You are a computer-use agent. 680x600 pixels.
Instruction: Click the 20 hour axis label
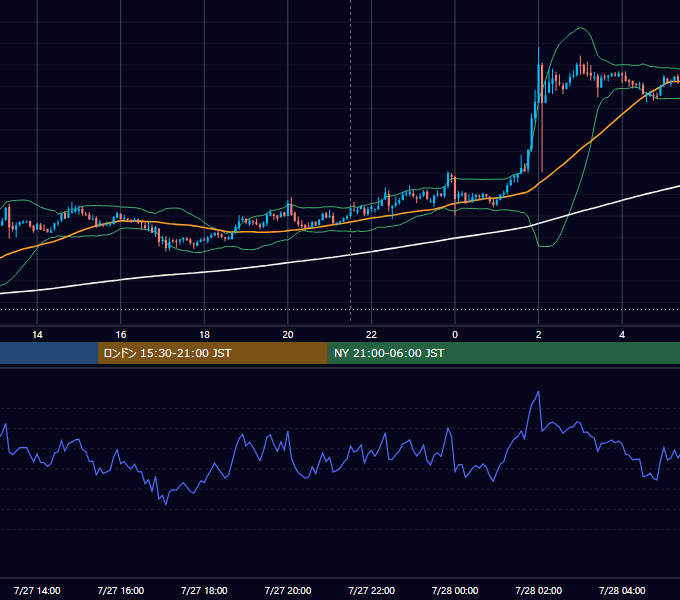[288, 335]
